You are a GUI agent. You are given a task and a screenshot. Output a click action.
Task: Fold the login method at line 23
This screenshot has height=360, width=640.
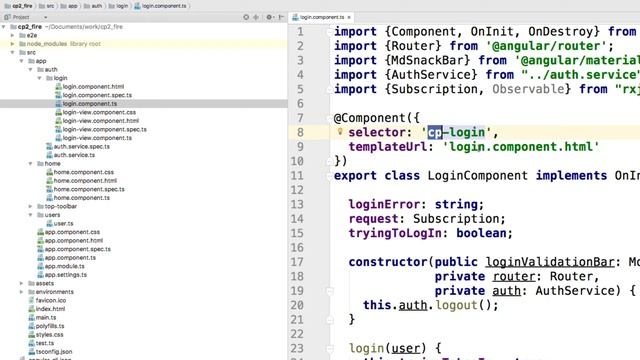pyautogui.click(x=329, y=349)
